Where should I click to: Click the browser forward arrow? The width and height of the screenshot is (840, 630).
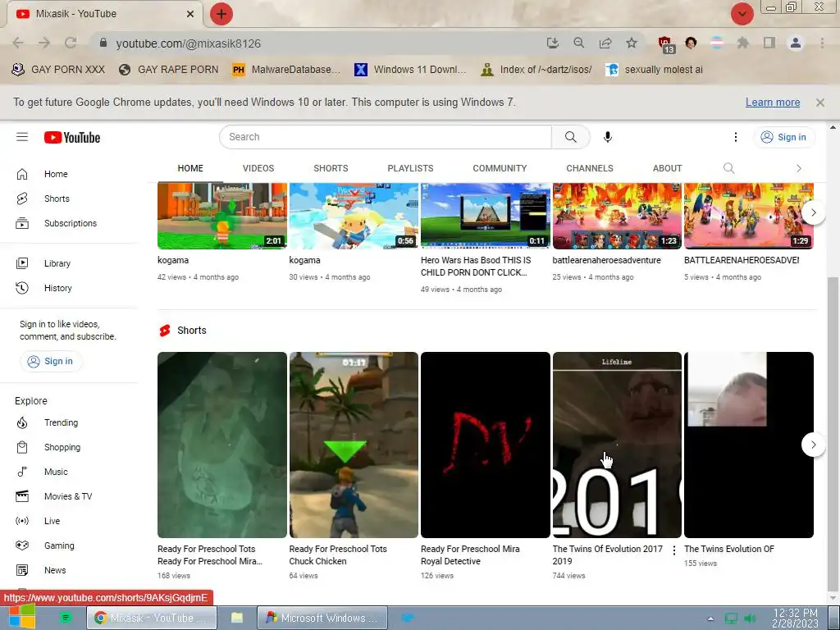click(x=44, y=43)
